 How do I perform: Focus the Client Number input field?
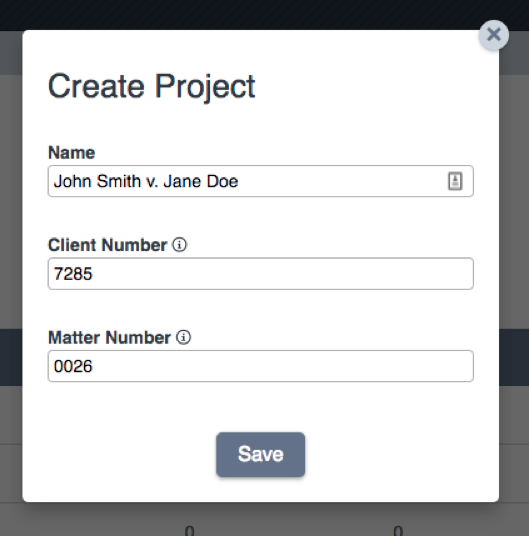pos(260,274)
